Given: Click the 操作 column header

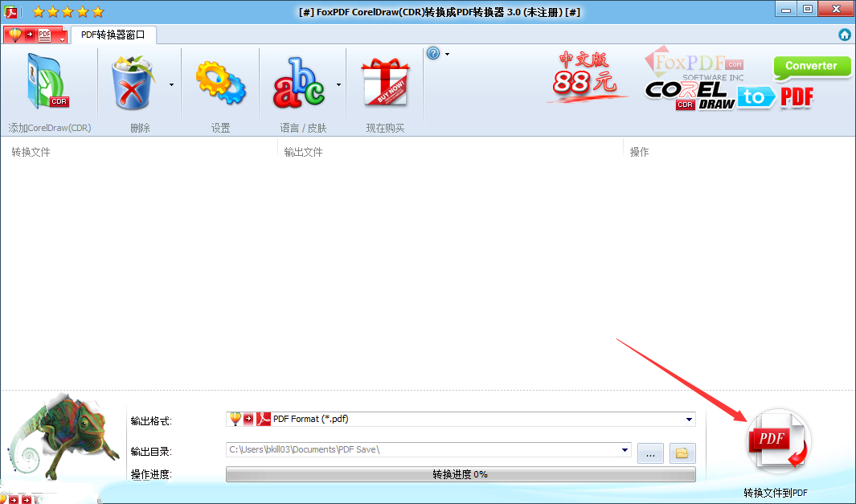Looking at the screenshot, I should 639,152.
